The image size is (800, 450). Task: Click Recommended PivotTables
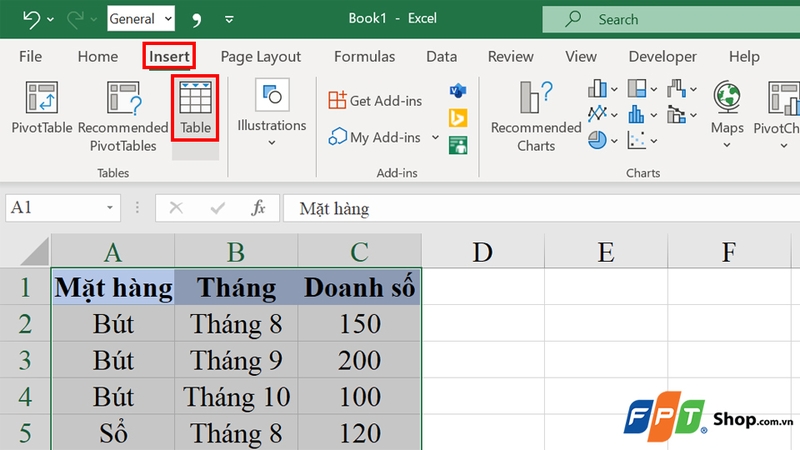point(123,116)
